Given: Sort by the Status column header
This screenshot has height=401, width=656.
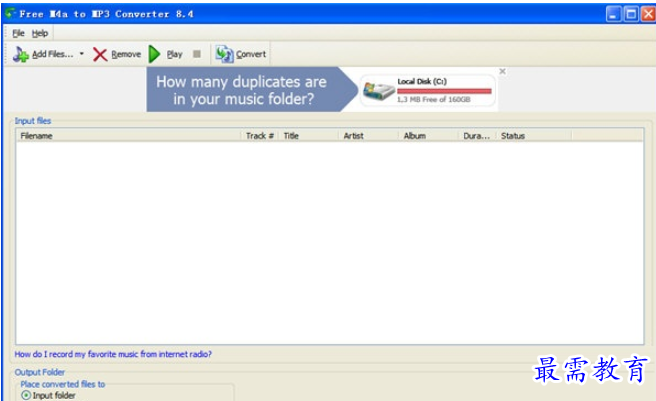Looking at the screenshot, I should 534,136.
